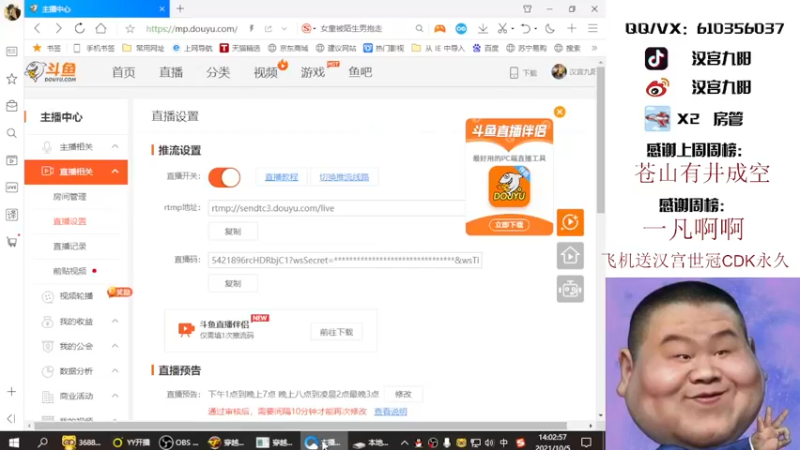Click the scissors screenshot tool icon
Image resolution: width=800 pixels, height=450 pixels.
point(503,29)
